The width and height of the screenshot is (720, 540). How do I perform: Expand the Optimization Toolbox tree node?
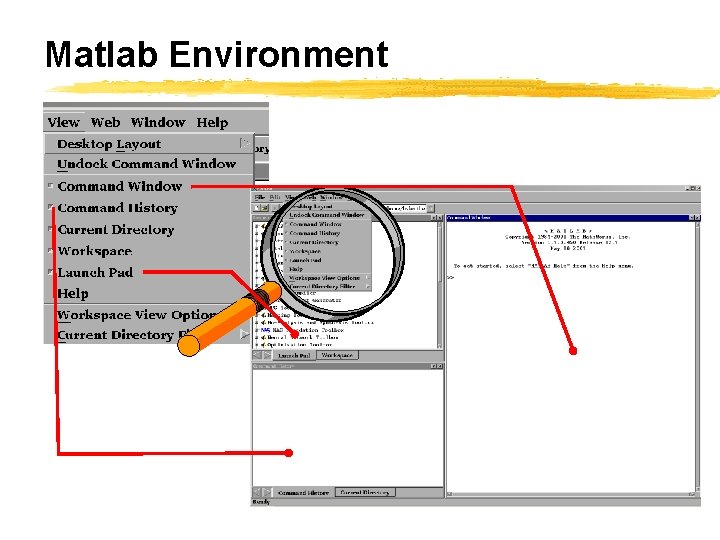click(x=257, y=344)
